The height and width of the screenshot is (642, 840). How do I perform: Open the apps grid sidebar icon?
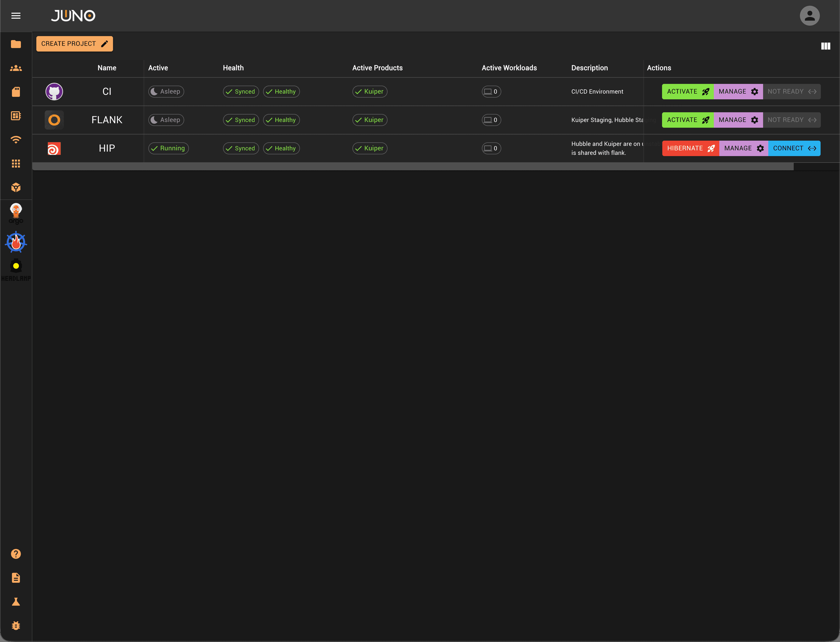click(16, 164)
